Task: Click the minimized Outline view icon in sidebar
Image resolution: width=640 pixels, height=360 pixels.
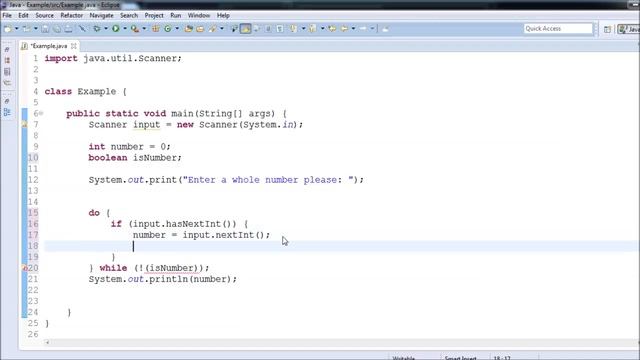Action: point(7,112)
